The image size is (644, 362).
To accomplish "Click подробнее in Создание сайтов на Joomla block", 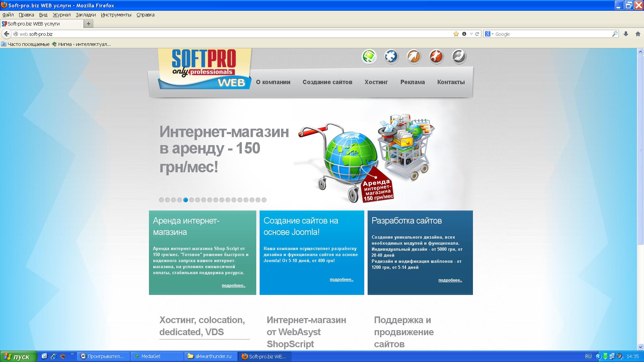I will 341,280.
